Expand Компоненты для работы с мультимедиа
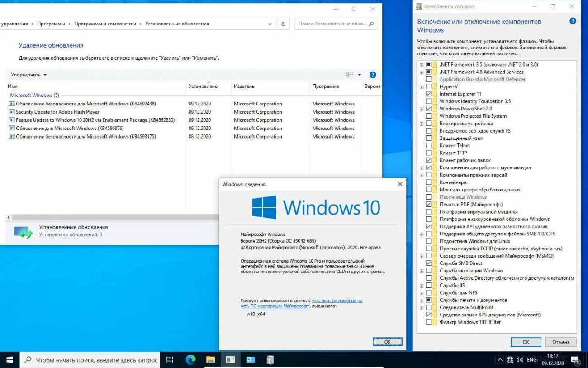The width and height of the screenshot is (588, 368). (422, 167)
